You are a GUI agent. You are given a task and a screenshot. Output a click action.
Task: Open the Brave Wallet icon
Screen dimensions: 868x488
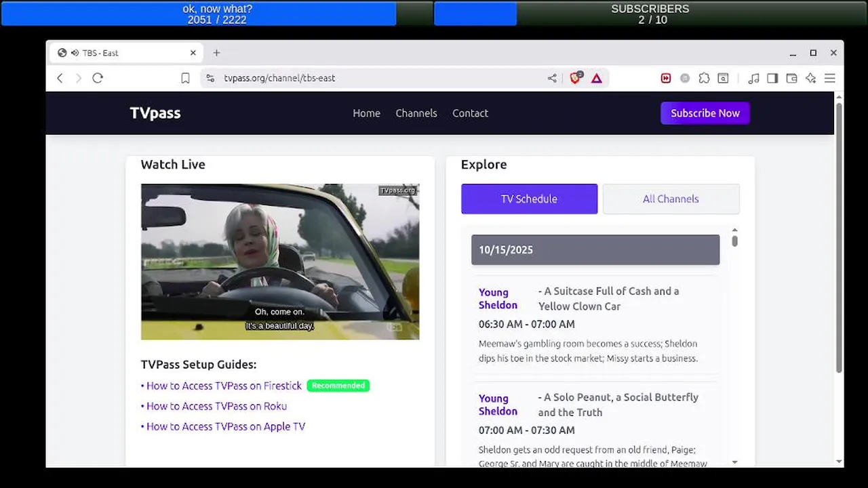791,79
